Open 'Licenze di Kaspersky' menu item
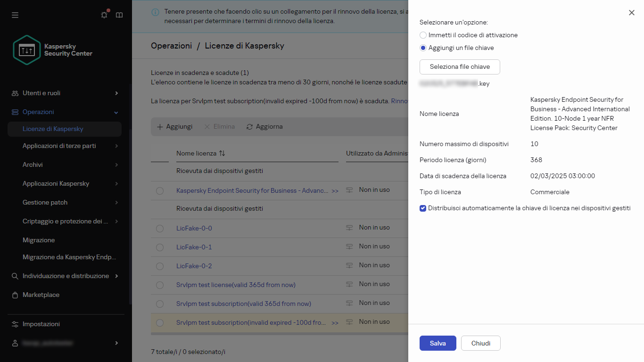Image resolution: width=644 pixels, height=362 pixels. coord(53,129)
